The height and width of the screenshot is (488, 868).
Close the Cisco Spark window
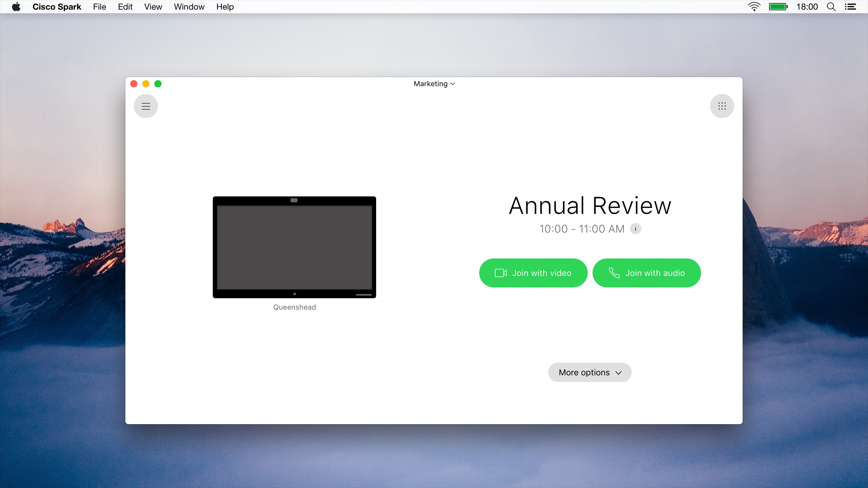point(134,83)
